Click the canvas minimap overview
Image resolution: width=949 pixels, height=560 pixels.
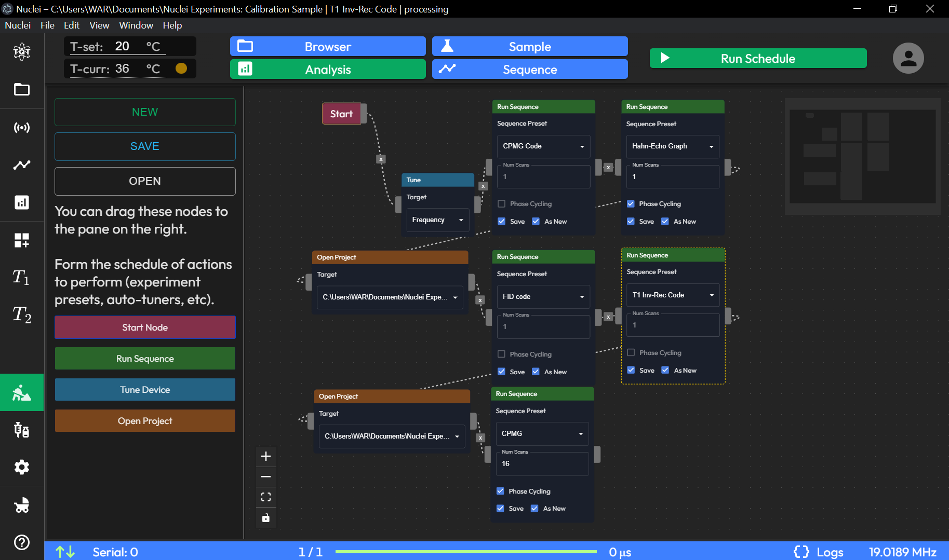862,156
